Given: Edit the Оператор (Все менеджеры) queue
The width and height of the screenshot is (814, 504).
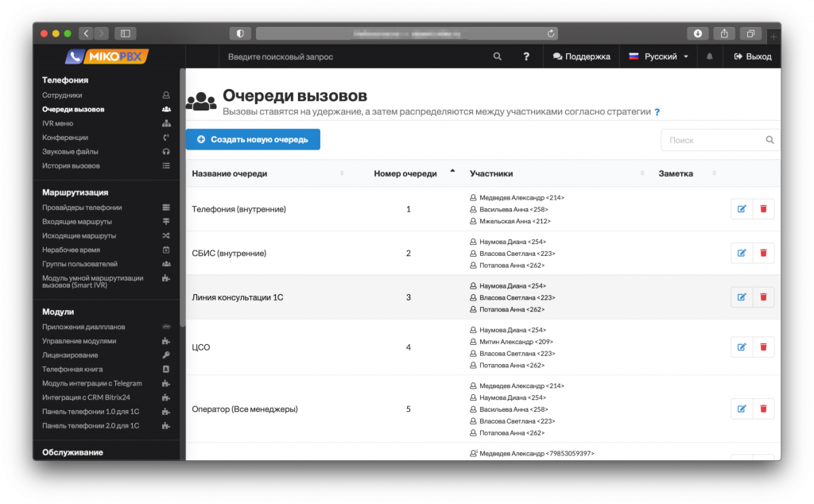Looking at the screenshot, I should point(742,409).
